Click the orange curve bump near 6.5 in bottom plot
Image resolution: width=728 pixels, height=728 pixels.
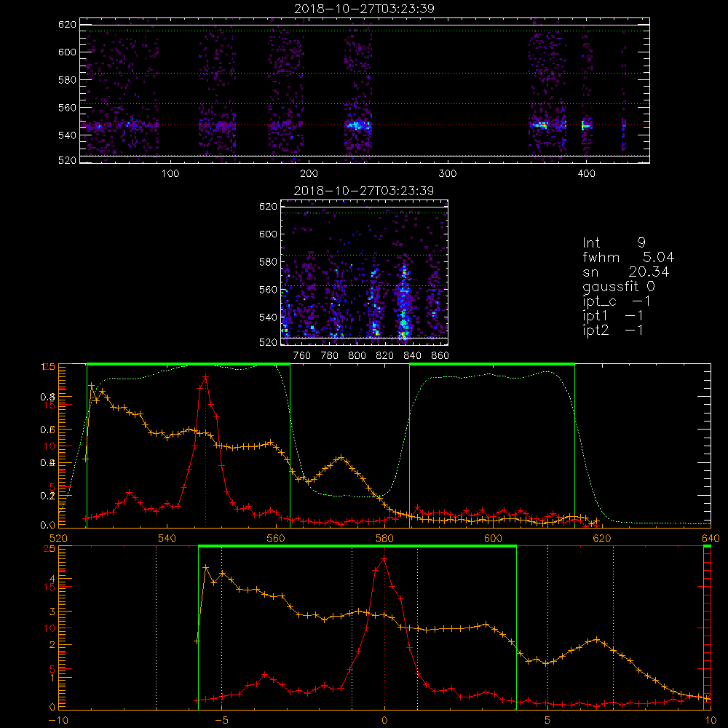click(597, 640)
